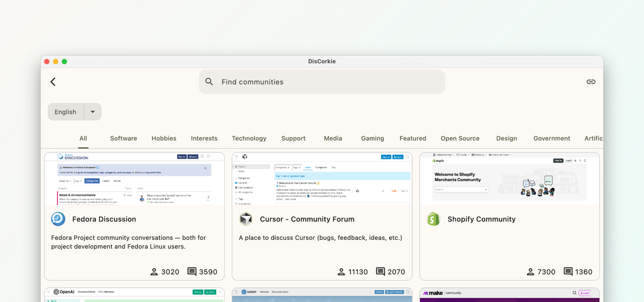
Task: Click the English language button
Action: click(x=65, y=112)
